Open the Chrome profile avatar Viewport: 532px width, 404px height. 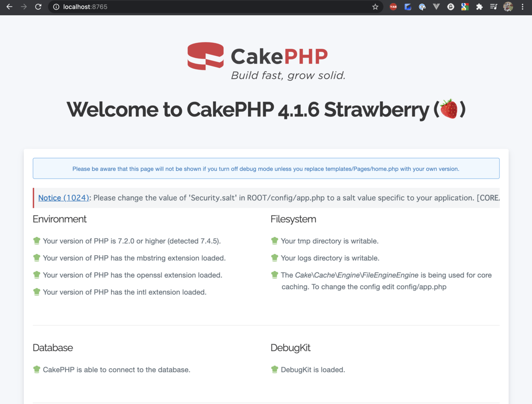coord(508,7)
